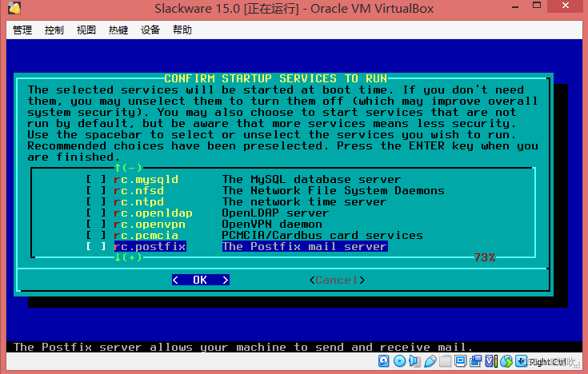Open the 设备 menu
This screenshot has height=374, width=588.
point(150,30)
